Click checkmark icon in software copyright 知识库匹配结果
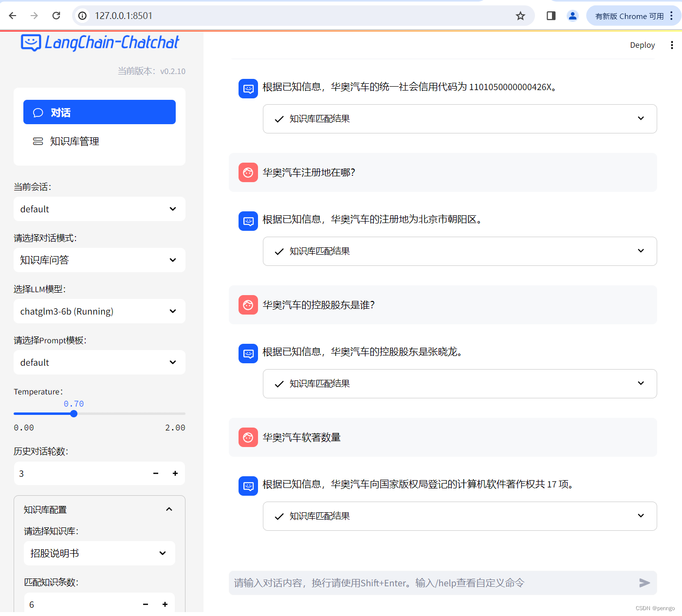 point(279,516)
